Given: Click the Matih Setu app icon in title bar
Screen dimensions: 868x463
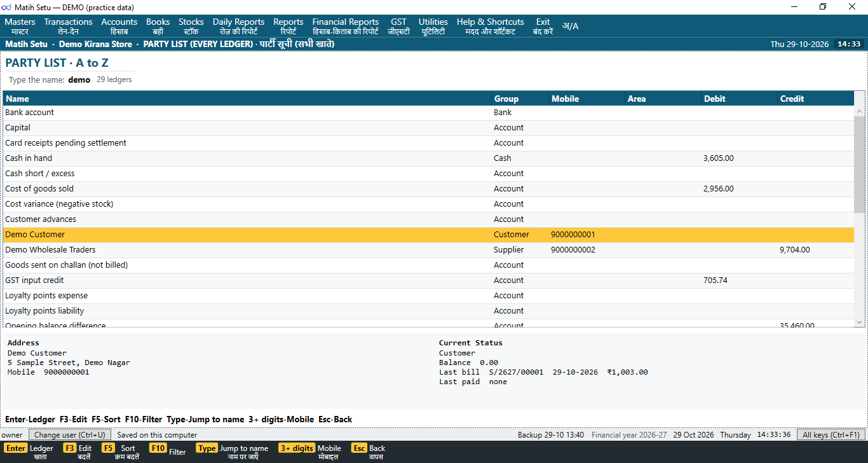Looking at the screenshot, I should point(7,6).
